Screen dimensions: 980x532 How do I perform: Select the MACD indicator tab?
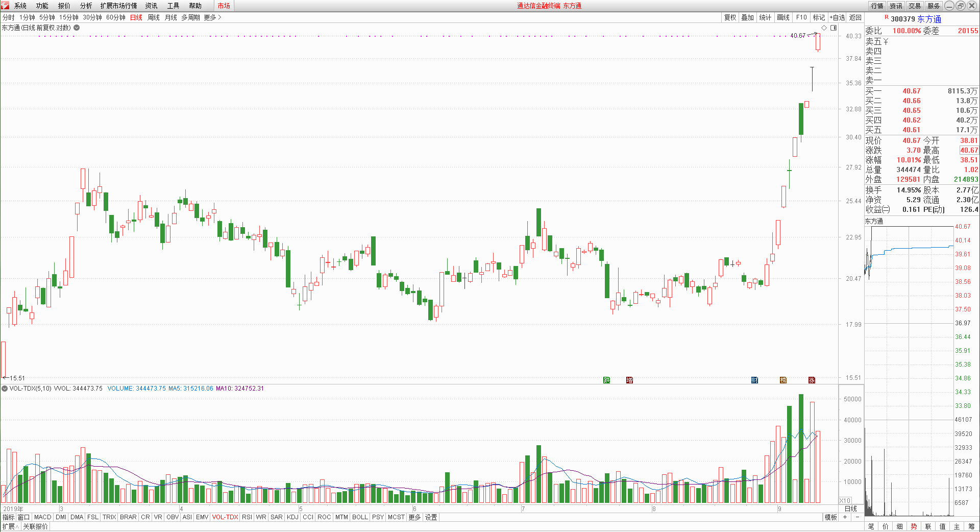coord(43,517)
